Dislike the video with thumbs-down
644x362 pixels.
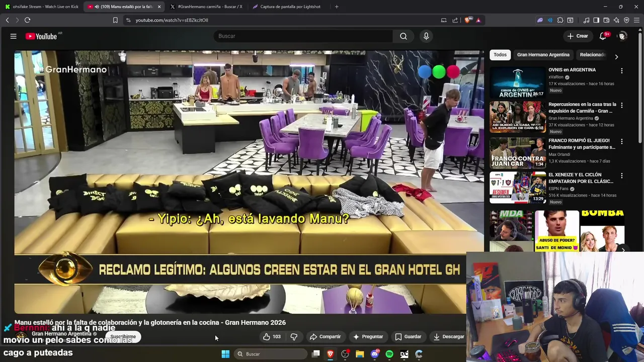point(294,337)
